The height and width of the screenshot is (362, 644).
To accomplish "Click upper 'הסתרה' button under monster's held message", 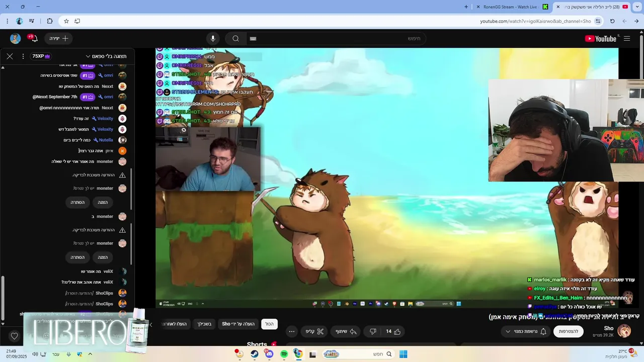I will pos(77,202).
